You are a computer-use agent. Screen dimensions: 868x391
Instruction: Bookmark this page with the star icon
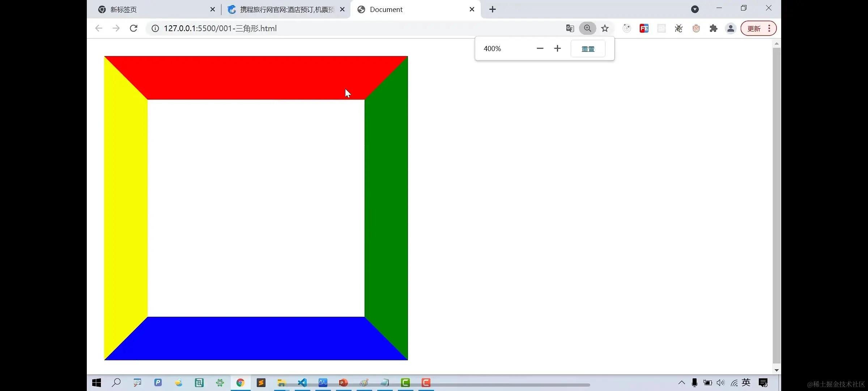coord(605,28)
